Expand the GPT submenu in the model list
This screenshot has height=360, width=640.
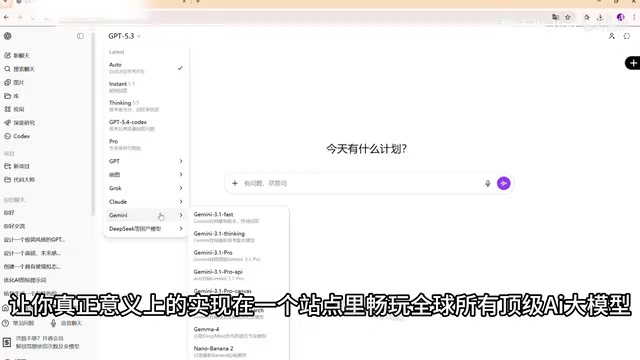click(146, 161)
